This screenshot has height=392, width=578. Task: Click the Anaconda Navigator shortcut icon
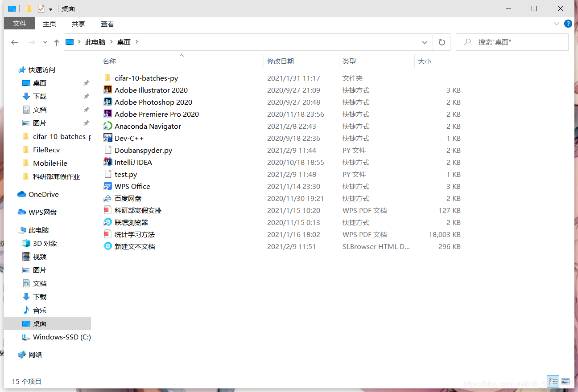[107, 126]
